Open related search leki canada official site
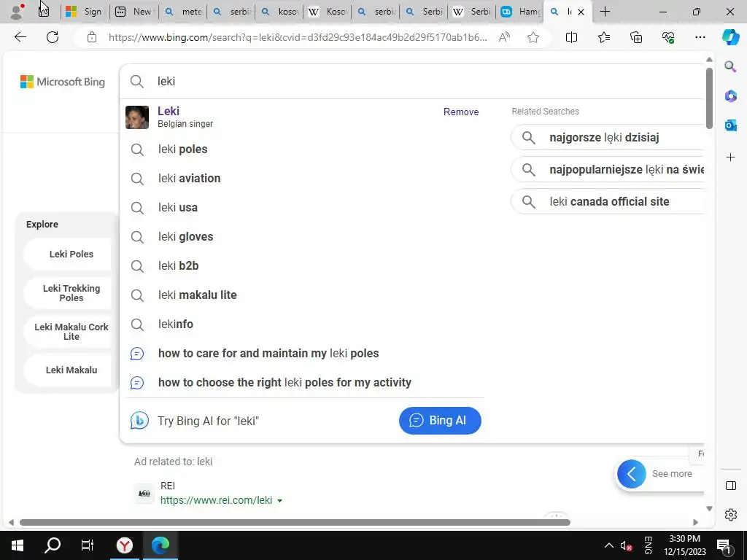The image size is (747, 560). (608, 201)
